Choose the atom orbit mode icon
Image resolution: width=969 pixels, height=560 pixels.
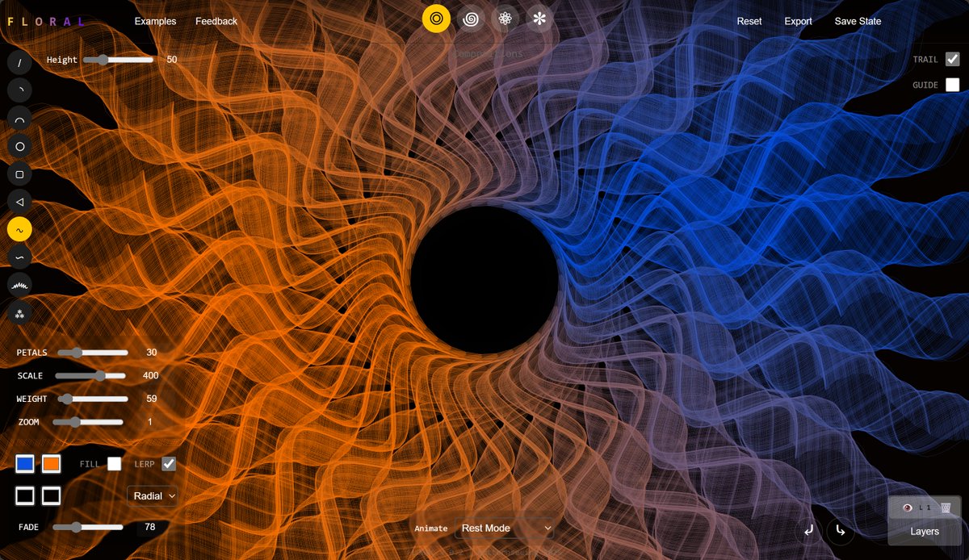pyautogui.click(x=505, y=18)
